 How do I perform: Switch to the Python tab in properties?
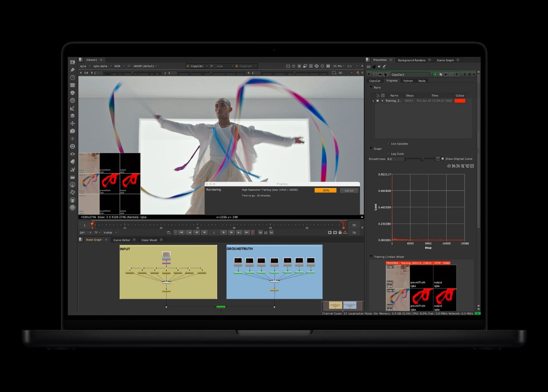[x=408, y=81]
